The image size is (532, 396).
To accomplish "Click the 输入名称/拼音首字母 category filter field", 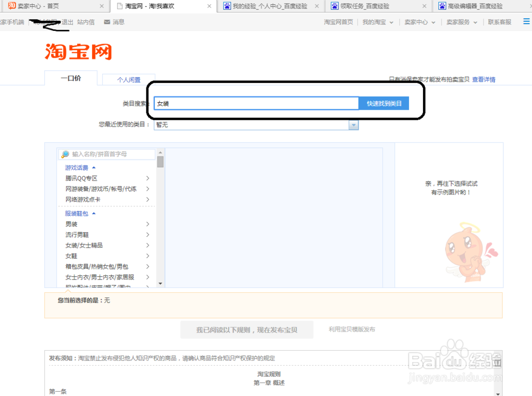I will click(106, 154).
